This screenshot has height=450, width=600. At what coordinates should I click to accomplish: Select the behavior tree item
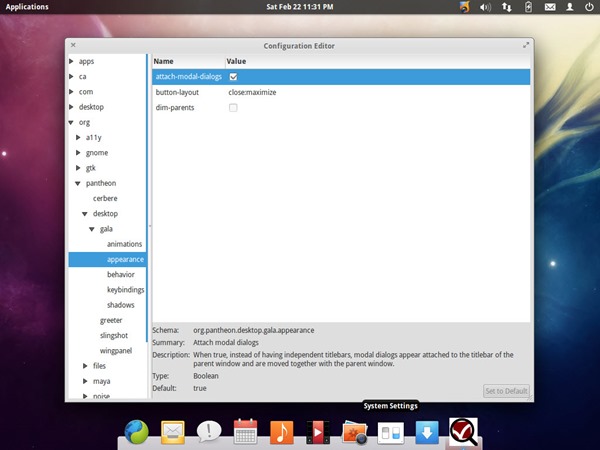click(x=121, y=274)
